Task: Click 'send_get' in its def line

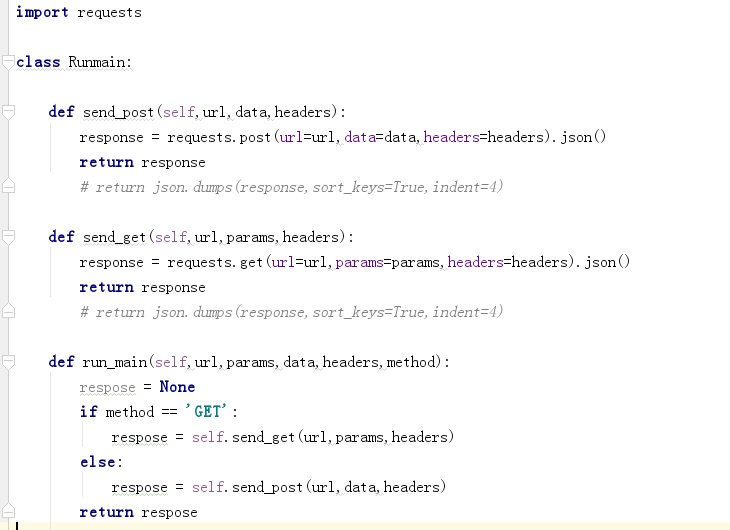Action: point(115,238)
